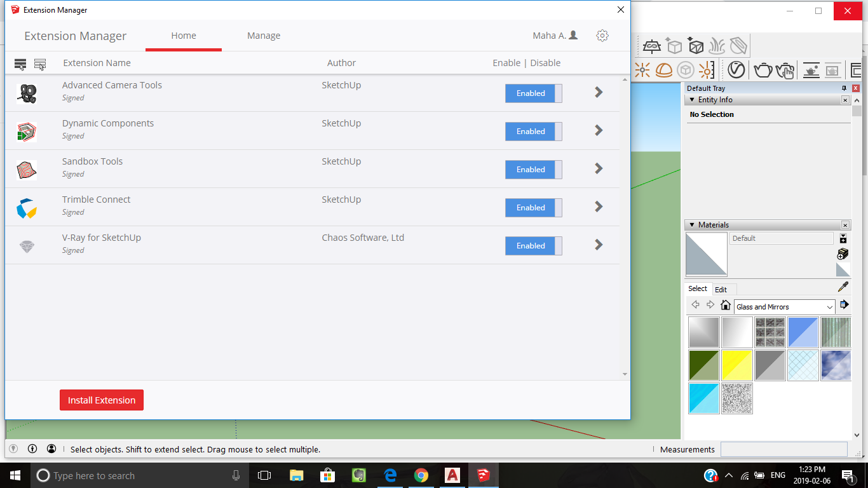Open Extension Manager settings gear

tap(602, 36)
